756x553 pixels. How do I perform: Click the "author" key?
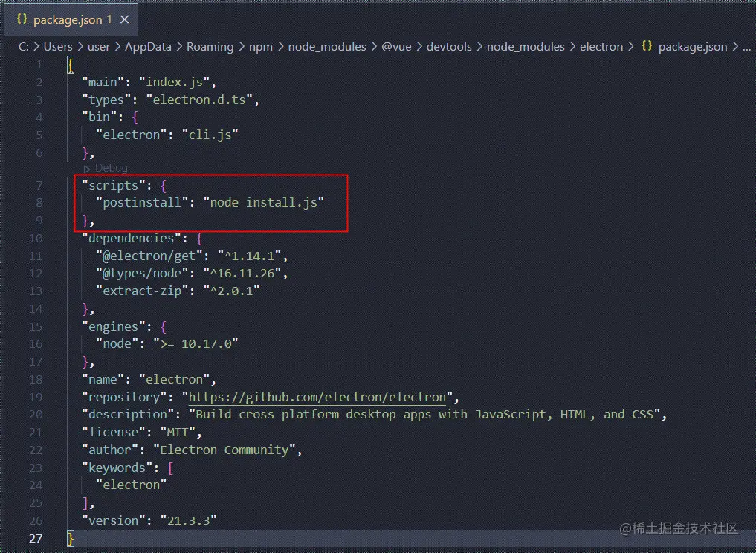coord(110,450)
